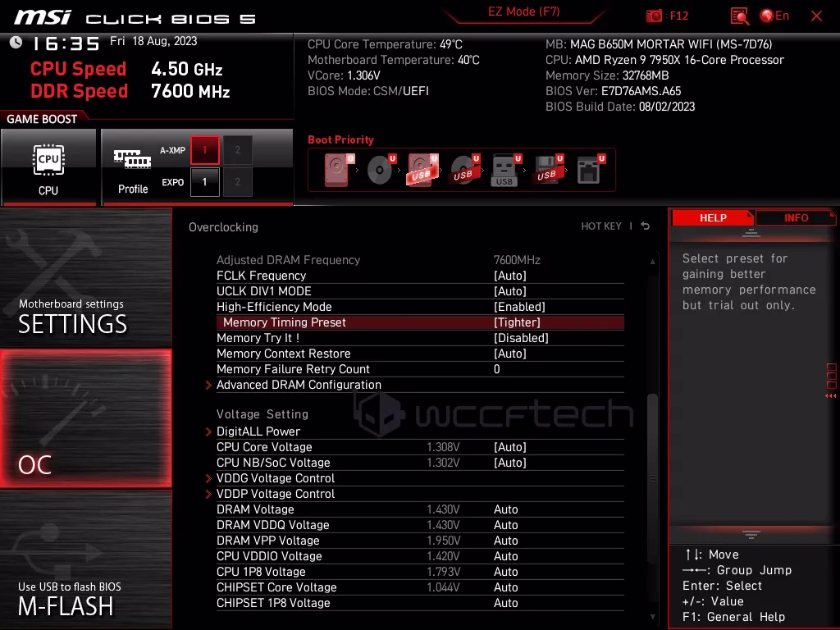This screenshot has width=840, height=630.
Task: Open Memory Context Restore [Auto] options
Action: 420,354
